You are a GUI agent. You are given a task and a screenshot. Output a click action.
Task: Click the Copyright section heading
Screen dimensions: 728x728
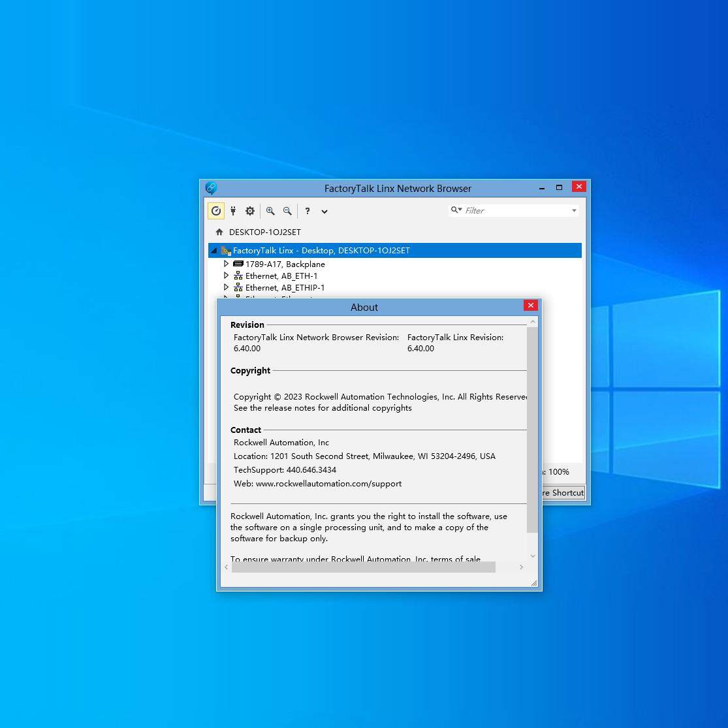pos(250,370)
